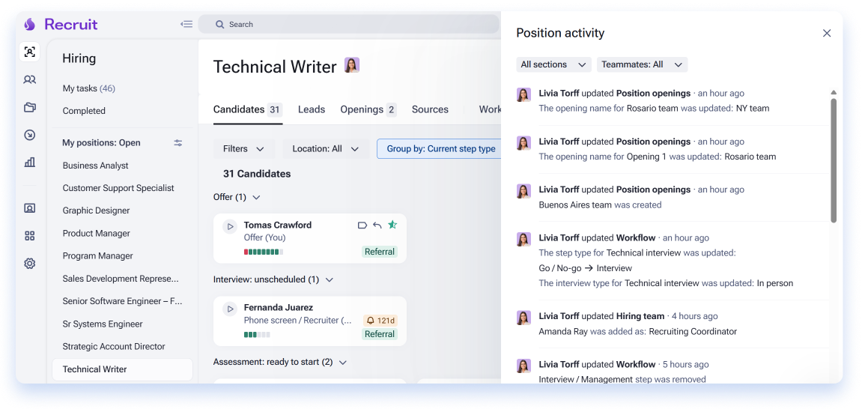Switch to the Leads tab
The width and height of the screenshot is (868, 409).
pyautogui.click(x=311, y=109)
